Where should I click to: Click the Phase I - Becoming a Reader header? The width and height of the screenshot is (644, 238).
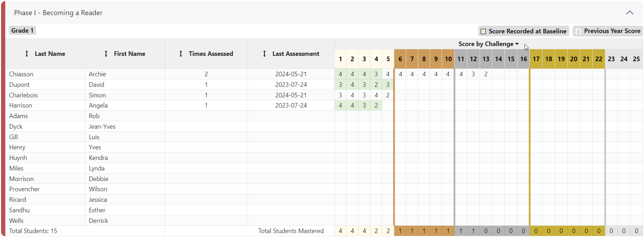pyautogui.click(x=58, y=13)
